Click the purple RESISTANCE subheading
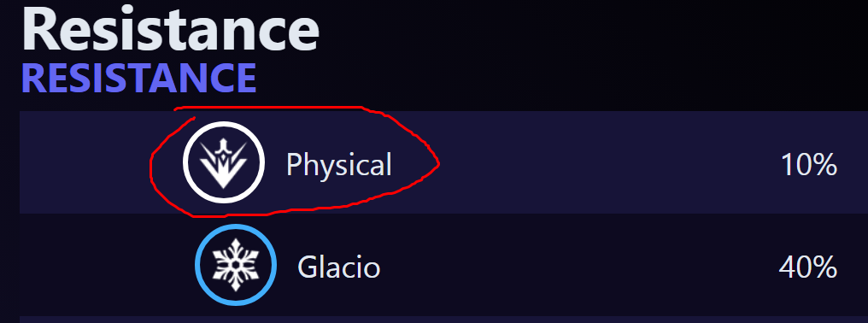 coord(138,79)
